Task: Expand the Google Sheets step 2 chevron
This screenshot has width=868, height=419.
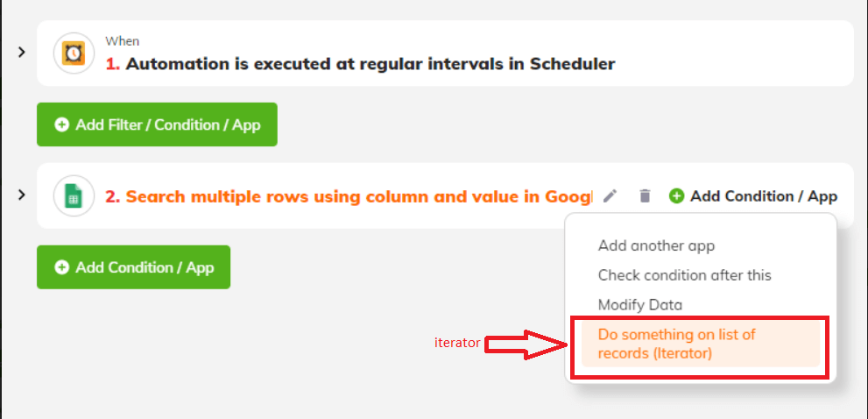Action: [22, 195]
